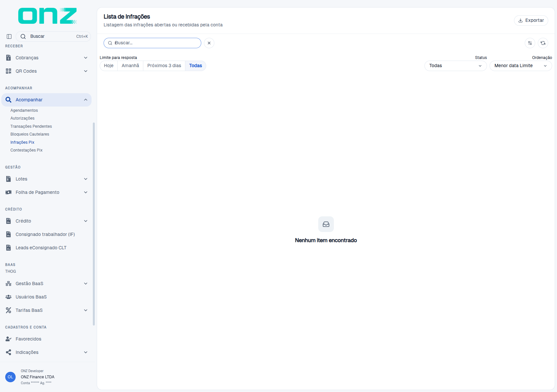The width and height of the screenshot is (557, 392).
Task: Click the Gestão BaaS icon
Action: point(8,283)
